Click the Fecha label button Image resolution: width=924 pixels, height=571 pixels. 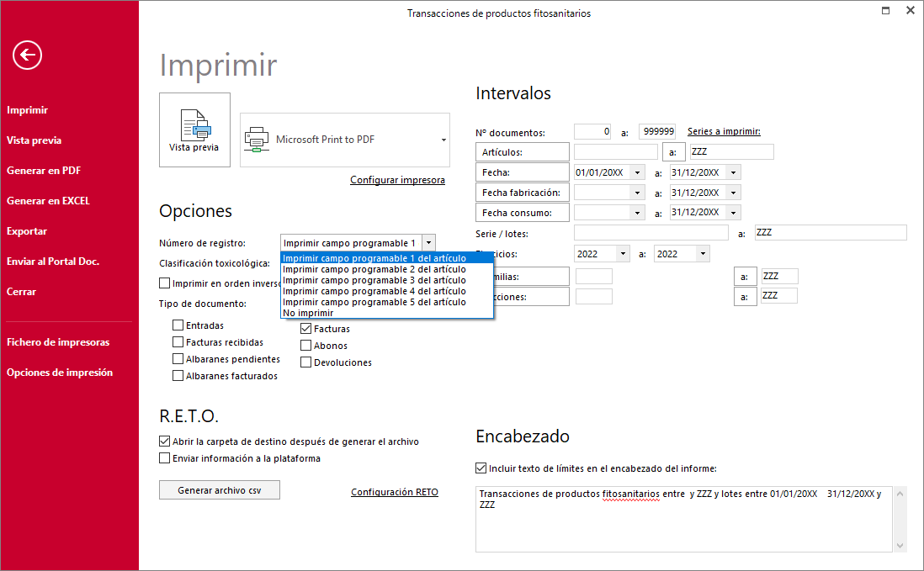pos(522,172)
